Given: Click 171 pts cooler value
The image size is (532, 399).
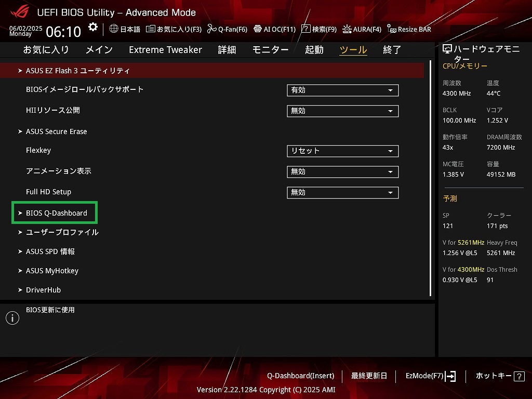Looking at the screenshot, I should (497, 226).
